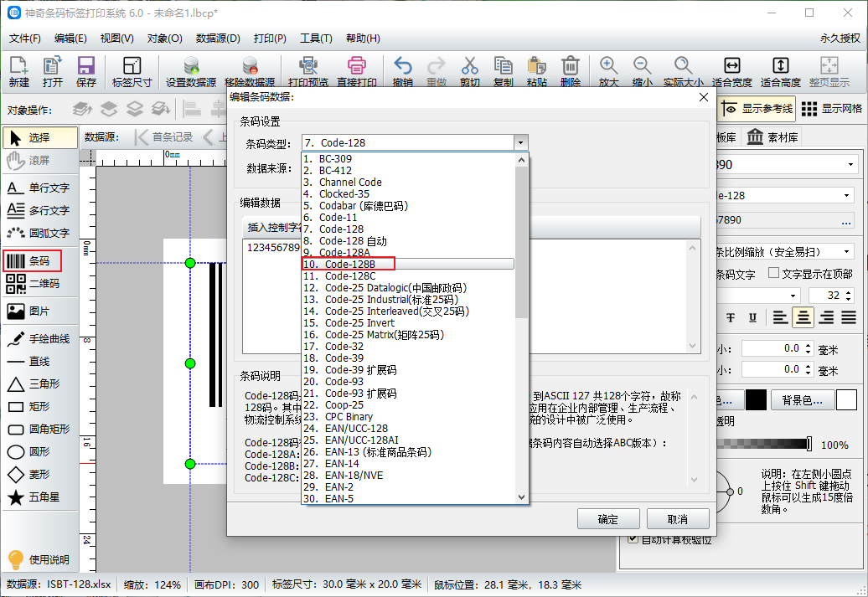Open 标签尺寸 label size settings
This screenshot has height=597, width=868.
[132, 71]
